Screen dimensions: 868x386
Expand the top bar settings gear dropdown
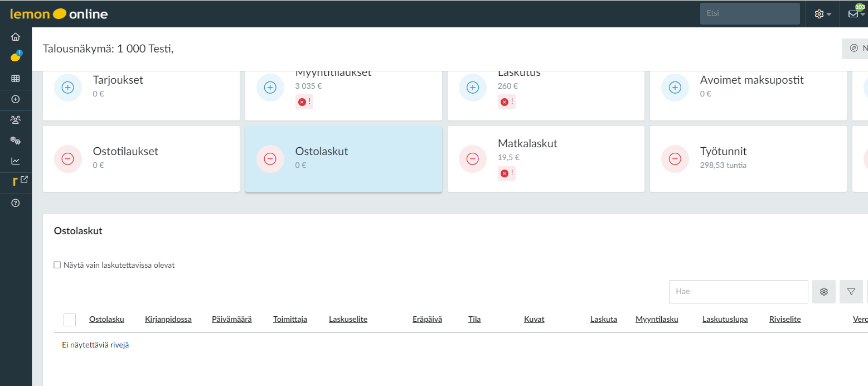[x=822, y=14]
